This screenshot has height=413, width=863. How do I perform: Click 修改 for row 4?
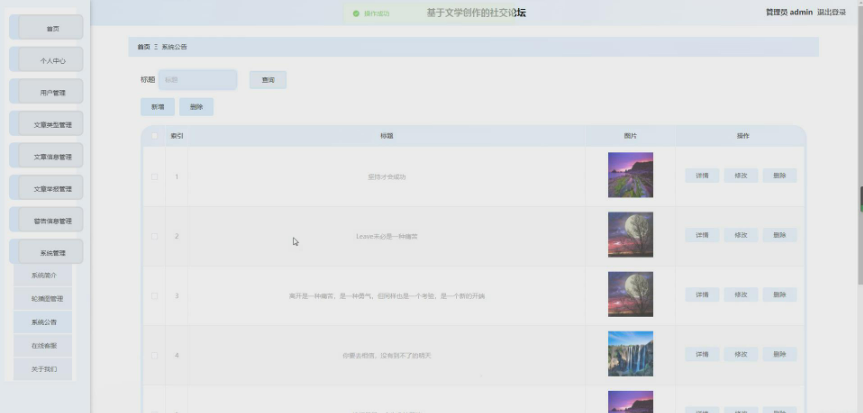741,354
